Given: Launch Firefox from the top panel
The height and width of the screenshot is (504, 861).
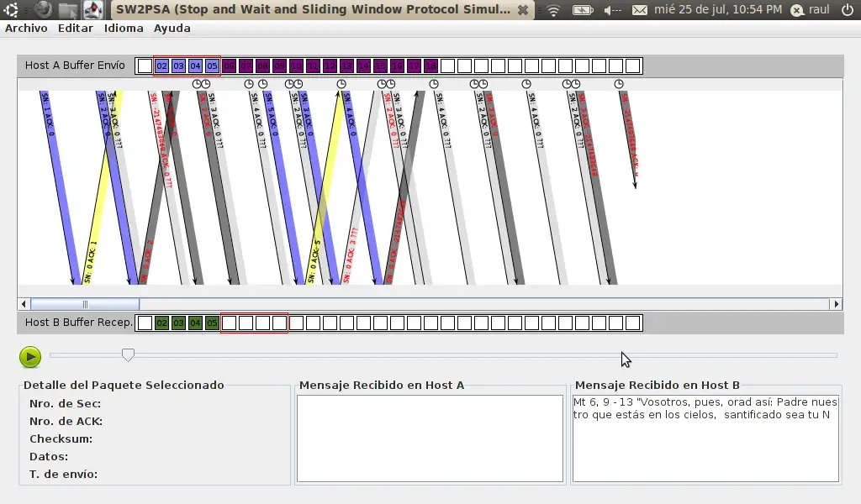Looking at the screenshot, I should pyautogui.click(x=43, y=9).
